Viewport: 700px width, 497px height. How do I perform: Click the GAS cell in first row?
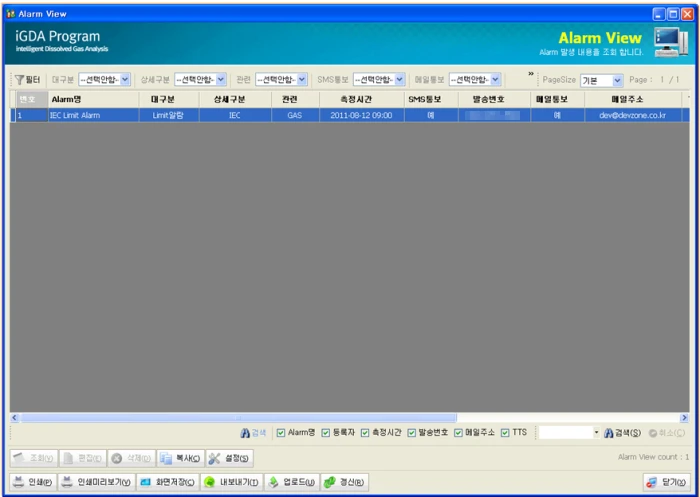tap(295, 115)
